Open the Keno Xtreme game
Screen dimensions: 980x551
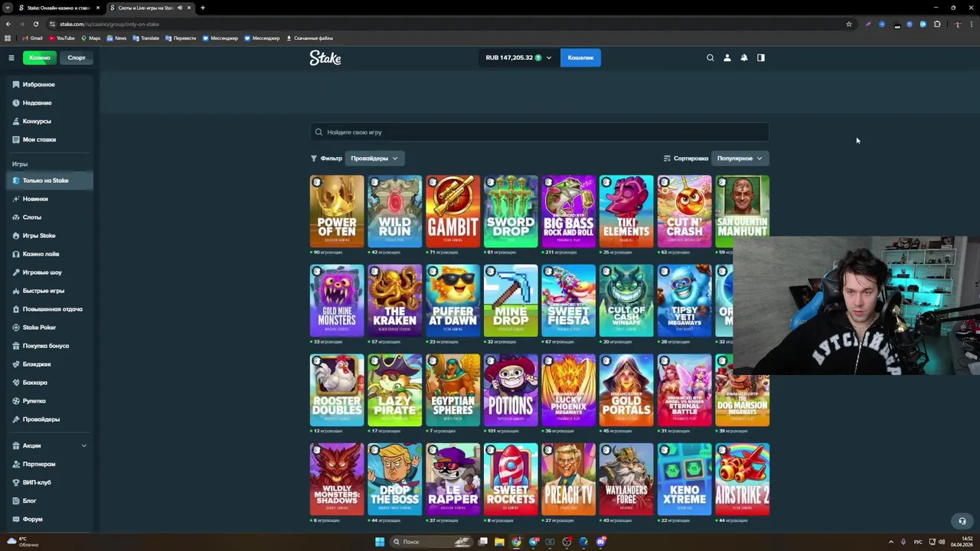tap(684, 480)
